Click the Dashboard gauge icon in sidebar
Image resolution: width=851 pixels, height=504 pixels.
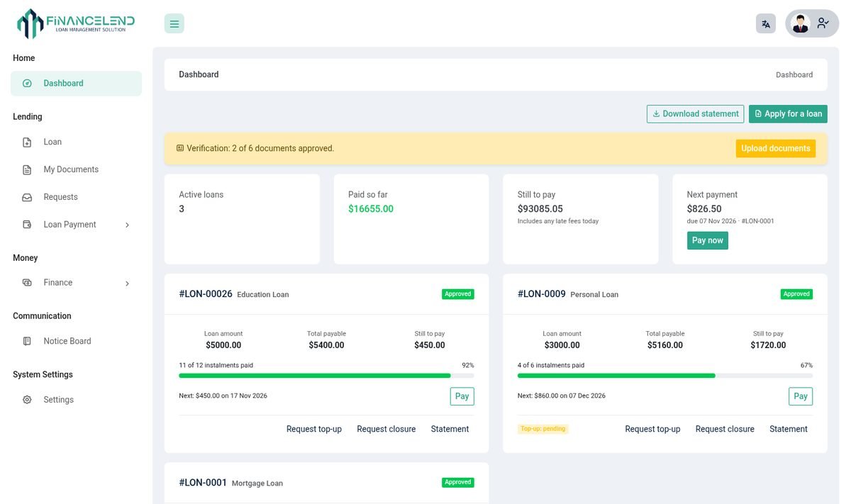click(x=27, y=83)
